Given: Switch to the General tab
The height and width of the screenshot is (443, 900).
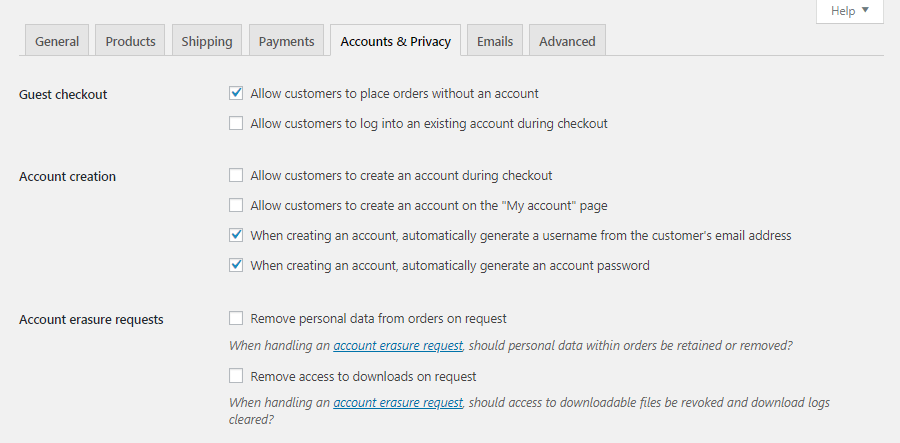Looking at the screenshot, I should pos(57,41).
